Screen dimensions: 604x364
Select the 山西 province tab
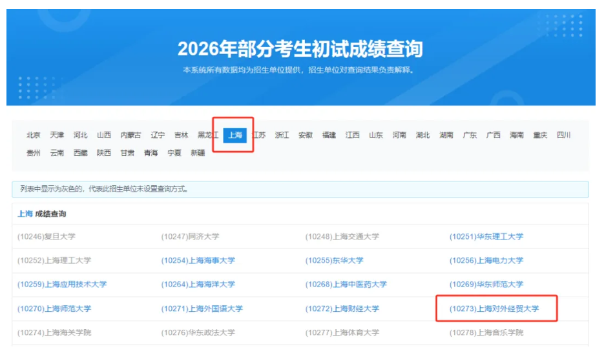[103, 135]
